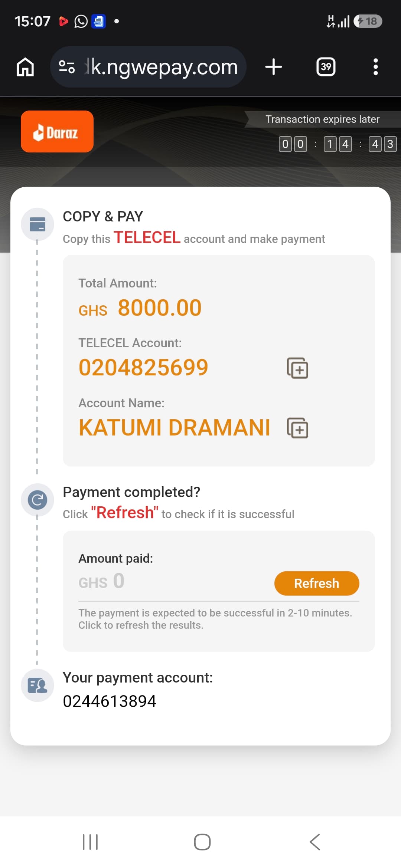Tap the Copy & Pay card icon
The image size is (401, 868).
(x=38, y=224)
